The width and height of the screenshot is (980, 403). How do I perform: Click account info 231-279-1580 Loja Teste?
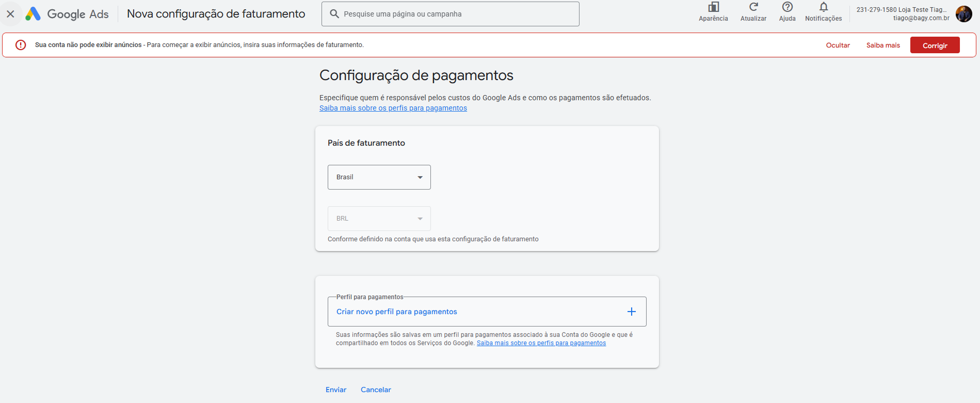901,10
